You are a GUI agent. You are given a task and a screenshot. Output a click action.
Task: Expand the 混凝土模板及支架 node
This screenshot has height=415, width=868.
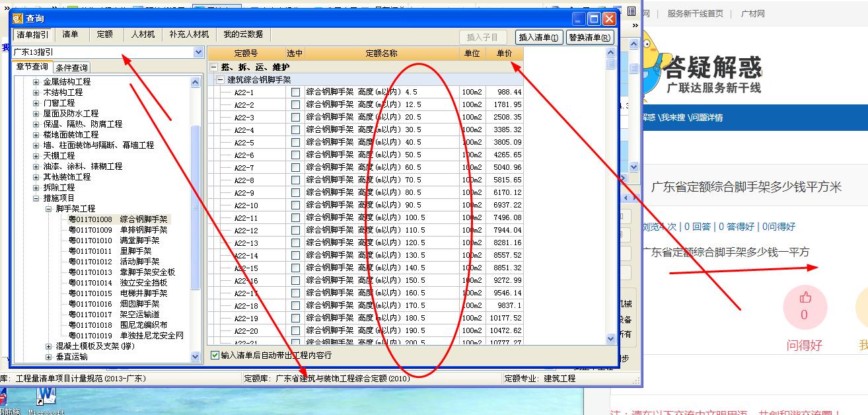coord(49,346)
